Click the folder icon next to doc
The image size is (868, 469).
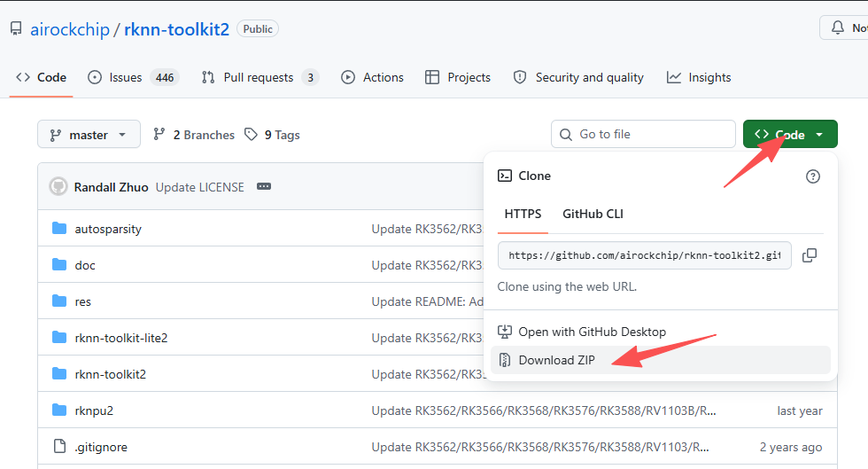tap(59, 264)
